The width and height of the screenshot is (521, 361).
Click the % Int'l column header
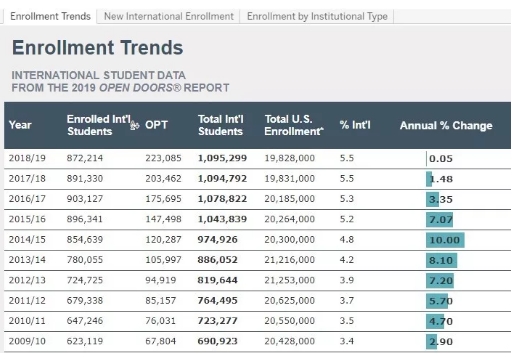coord(355,125)
